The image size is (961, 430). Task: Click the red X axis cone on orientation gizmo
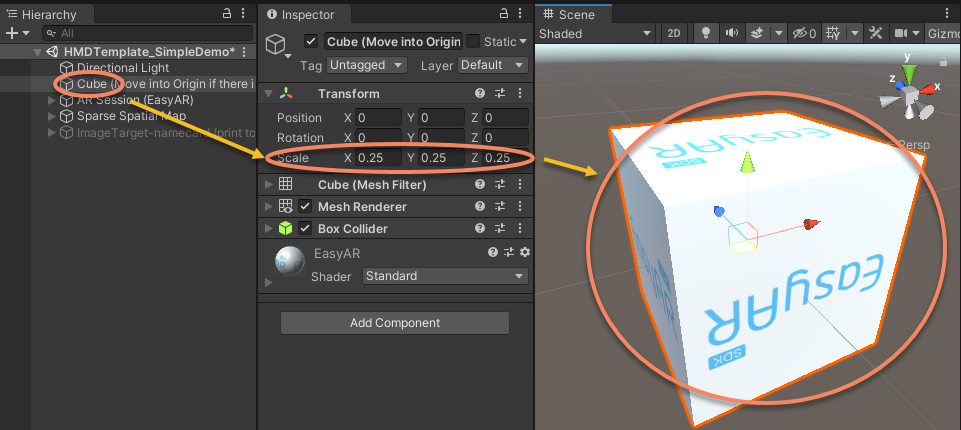click(x=927, y=89)
